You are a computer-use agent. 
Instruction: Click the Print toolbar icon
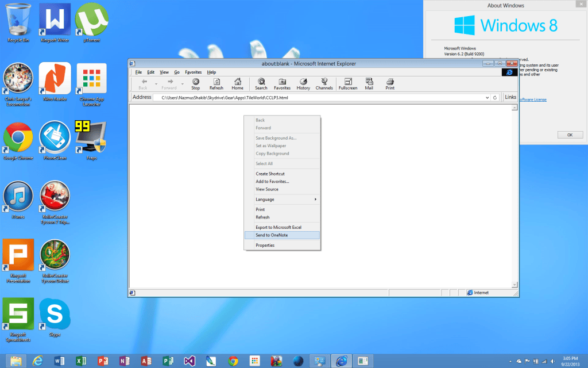(390, 84)
